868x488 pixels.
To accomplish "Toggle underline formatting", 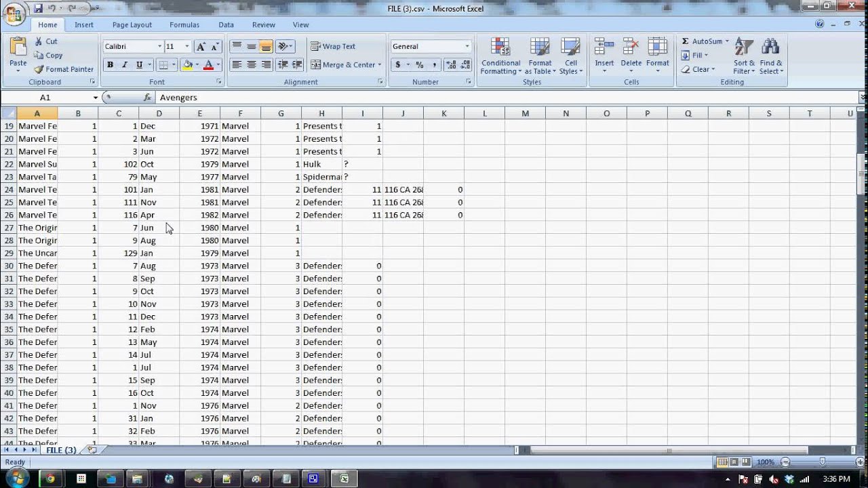I will click(x=139, y=65).
